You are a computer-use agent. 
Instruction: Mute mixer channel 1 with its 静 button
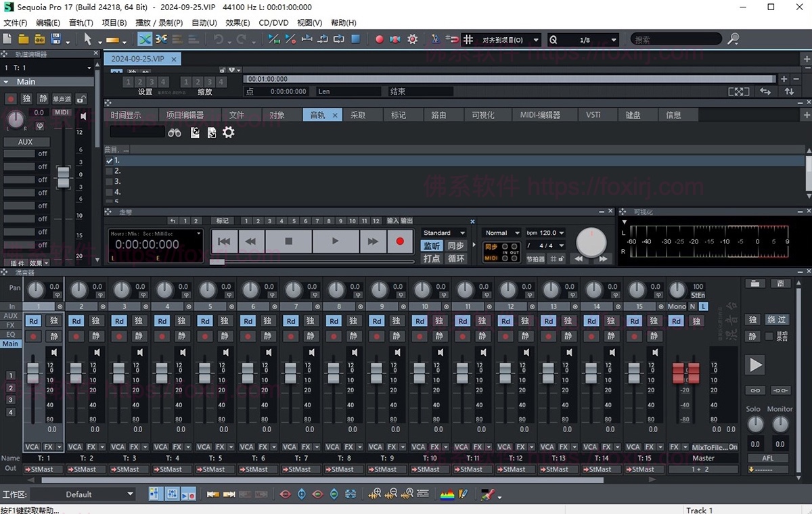coord(54,336)
